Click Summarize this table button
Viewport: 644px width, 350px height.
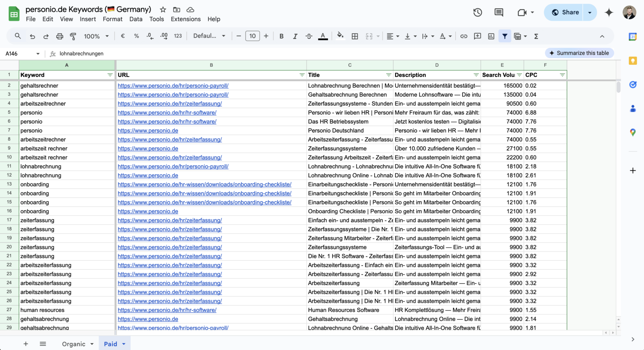click(579, 53)
